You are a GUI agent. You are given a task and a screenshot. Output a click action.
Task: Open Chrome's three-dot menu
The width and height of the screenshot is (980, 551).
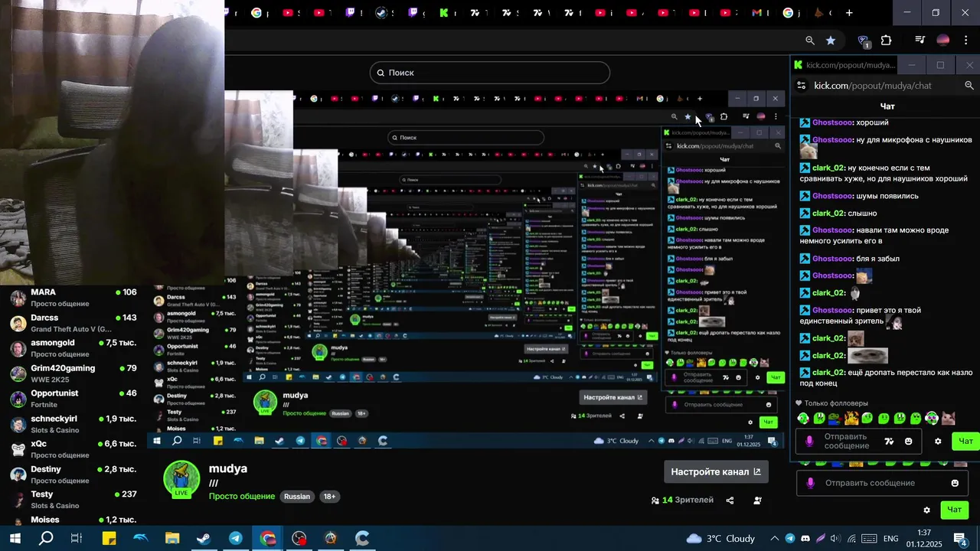click(x=965, y=41)
